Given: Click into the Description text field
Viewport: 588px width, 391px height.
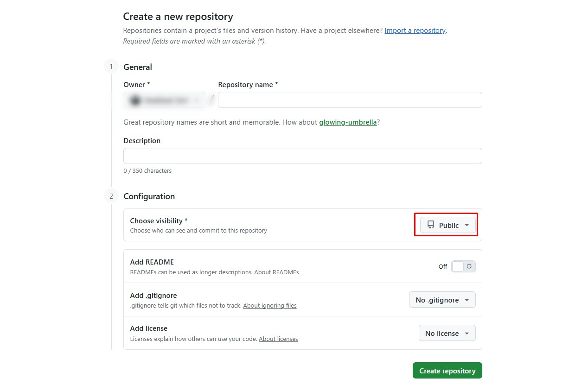Looking at the screenshot, I should pos(302,156).
